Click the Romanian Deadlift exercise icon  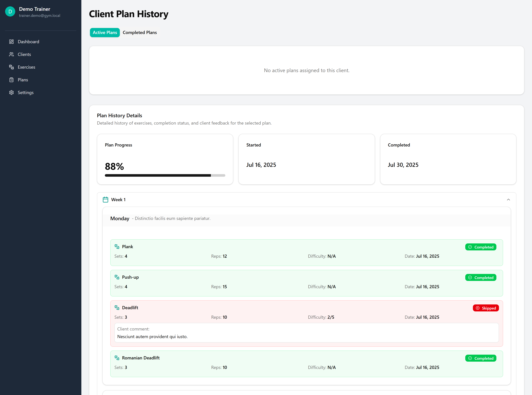(x=117, y=358)
